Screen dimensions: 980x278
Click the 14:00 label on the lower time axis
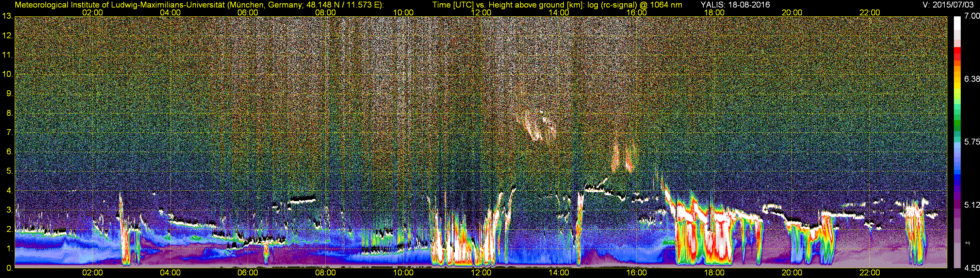point(559,273)
